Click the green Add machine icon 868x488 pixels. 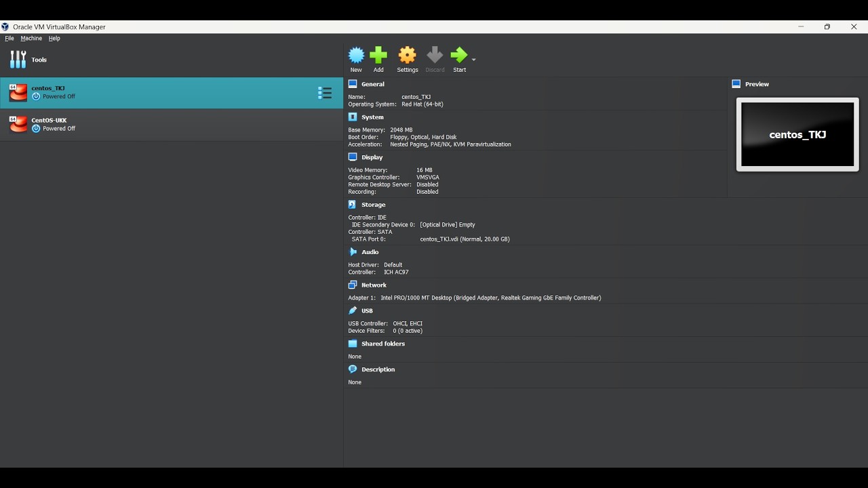378,55
